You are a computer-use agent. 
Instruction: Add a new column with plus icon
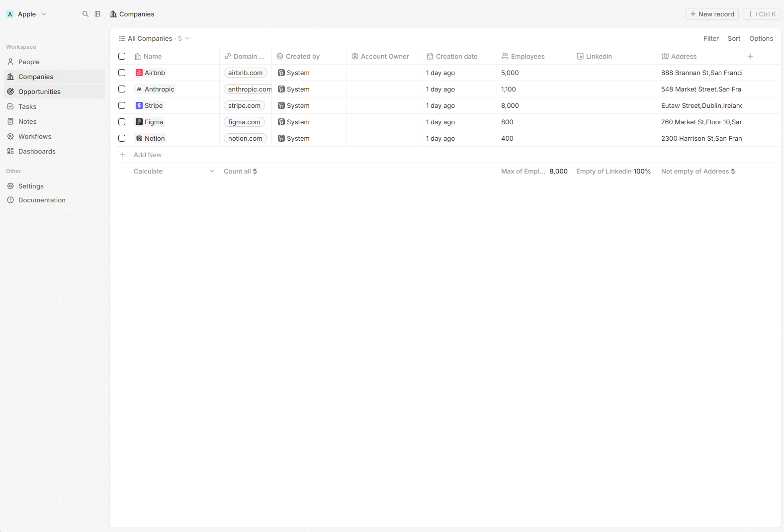pyautogui.click(x=750, y=56)
